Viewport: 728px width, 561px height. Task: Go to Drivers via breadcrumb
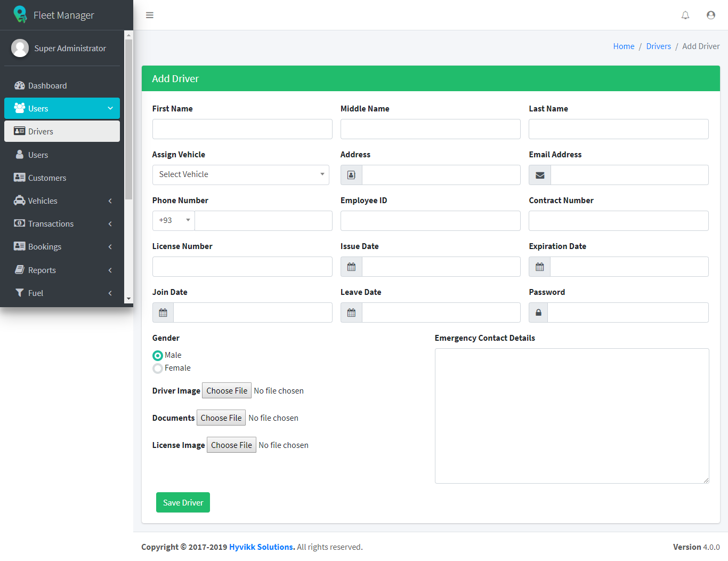[659, 46]
